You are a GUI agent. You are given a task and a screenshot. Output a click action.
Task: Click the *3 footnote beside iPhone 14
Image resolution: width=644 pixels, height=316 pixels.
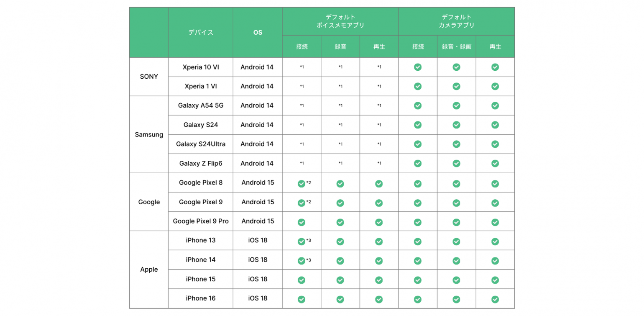click(x=309, y=260)
